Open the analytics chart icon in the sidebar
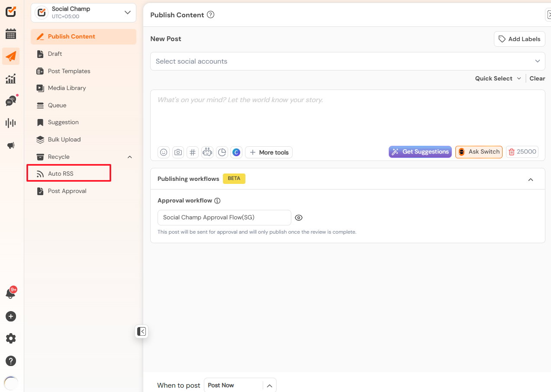551x392 pixels. pos(11,78)
